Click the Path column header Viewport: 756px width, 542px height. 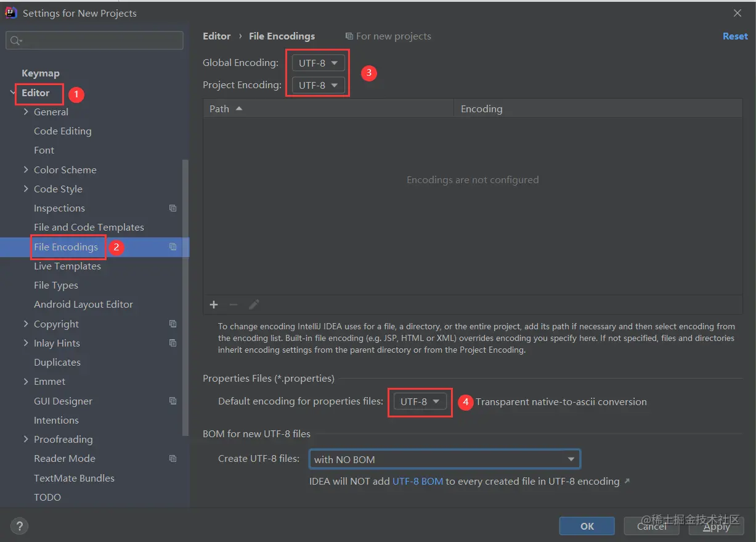click(x=328, y=109)
